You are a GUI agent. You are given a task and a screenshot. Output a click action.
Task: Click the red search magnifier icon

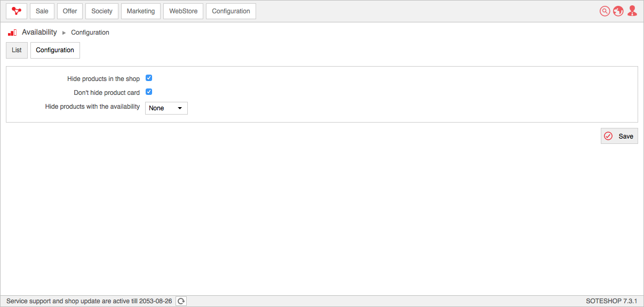tap(605, 11)
